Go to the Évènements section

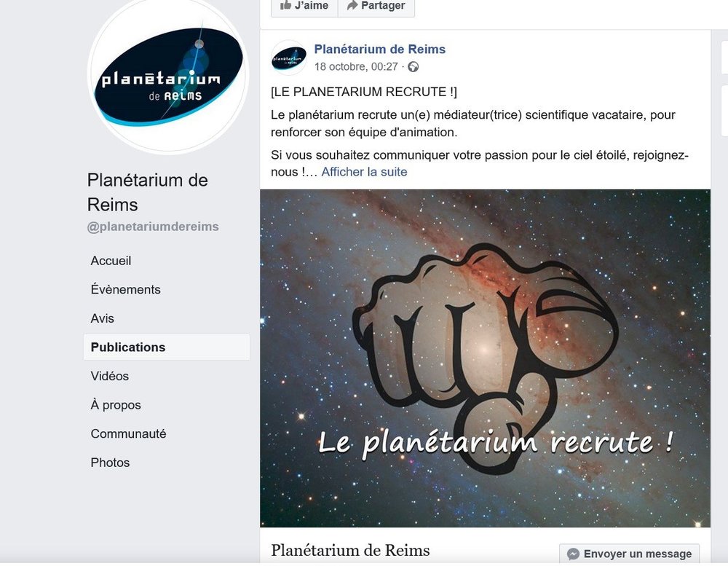[x=125, y=289]
